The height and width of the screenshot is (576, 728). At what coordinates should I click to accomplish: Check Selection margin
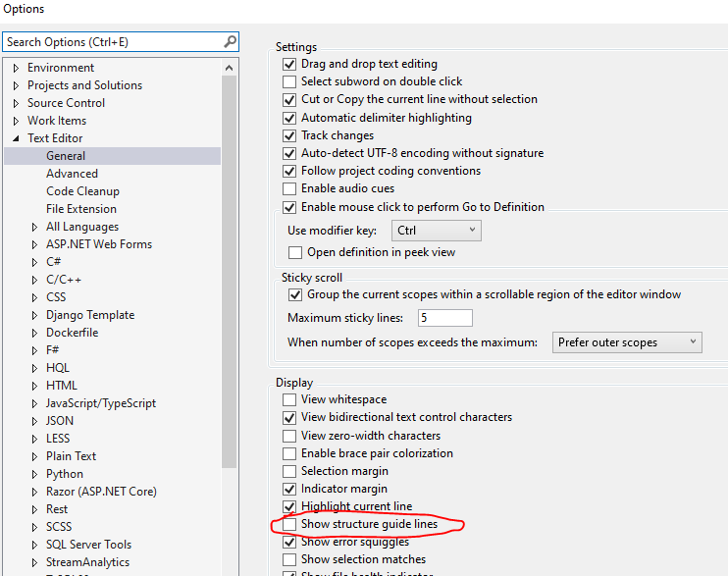(x=289, y=471)
